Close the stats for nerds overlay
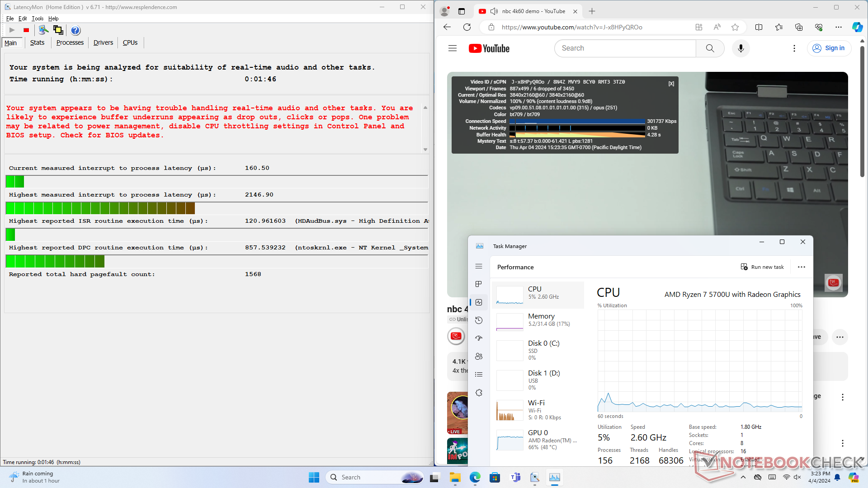 (x=671, y=84)
